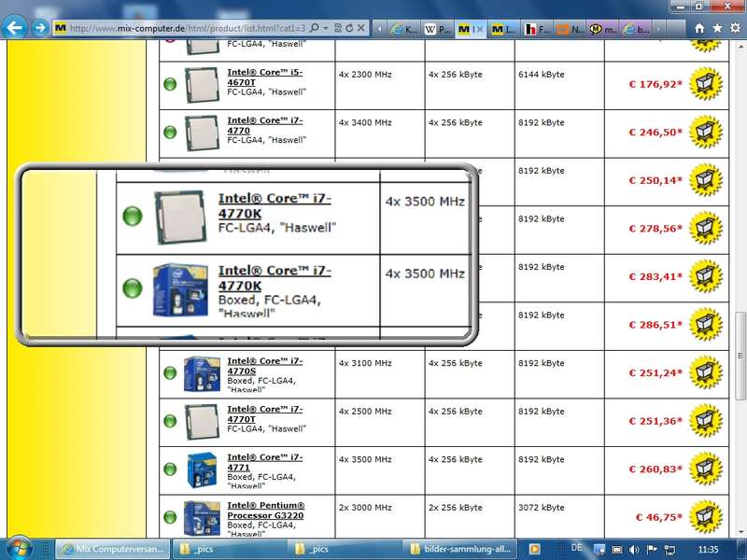Switch to the orange 'N...' tab
The height and width of the screenshot is (560, 747).
[571, 29]
